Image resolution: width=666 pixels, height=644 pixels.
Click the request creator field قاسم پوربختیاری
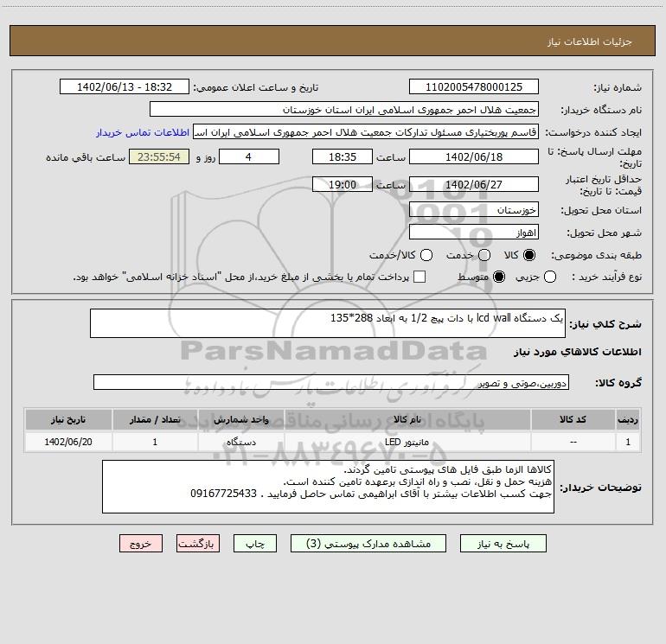(366, 132)
